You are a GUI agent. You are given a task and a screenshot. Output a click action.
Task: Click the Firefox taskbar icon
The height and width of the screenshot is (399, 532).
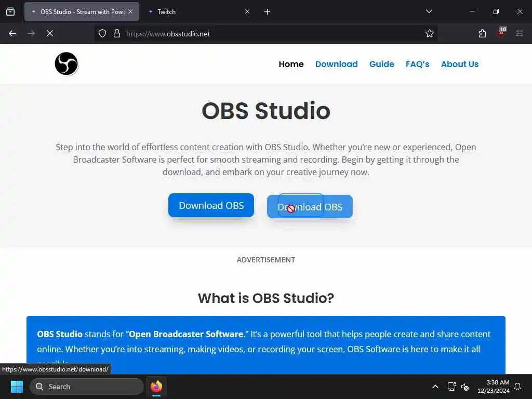pyautogui.click(x=156, y=387)
